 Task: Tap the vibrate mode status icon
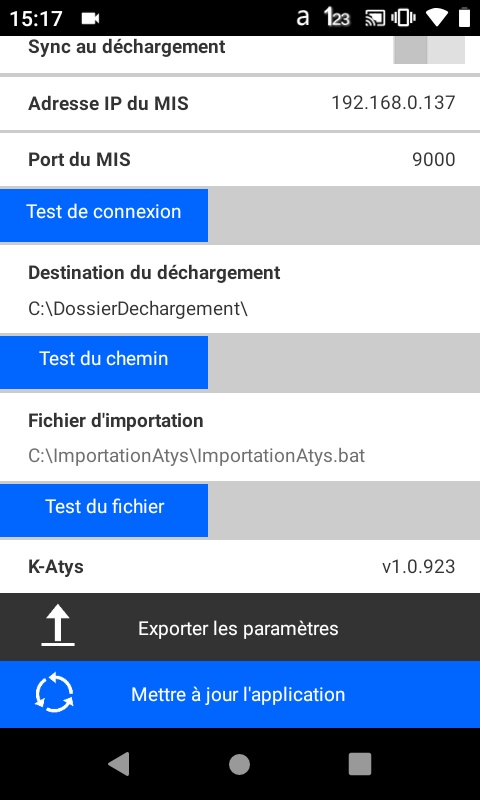[x=403, y=18]
